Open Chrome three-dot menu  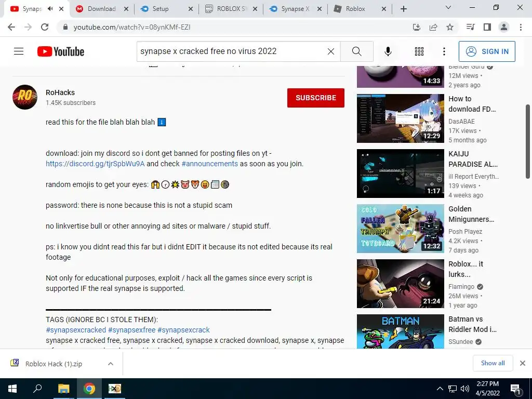(x=521, y=27)
